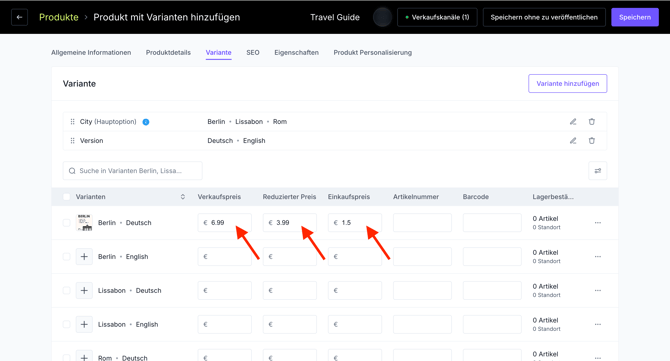Click the blue info icon next to City

146,122
